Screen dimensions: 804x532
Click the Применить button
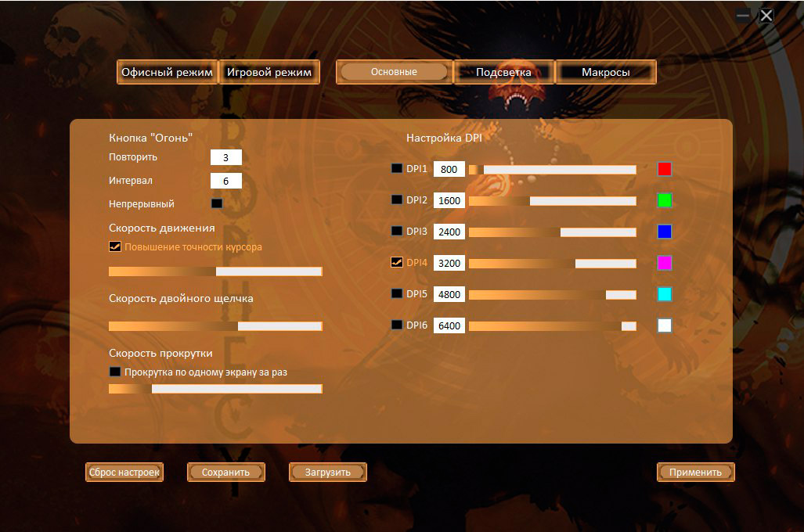pyautogui.click(x=695, y=473)
